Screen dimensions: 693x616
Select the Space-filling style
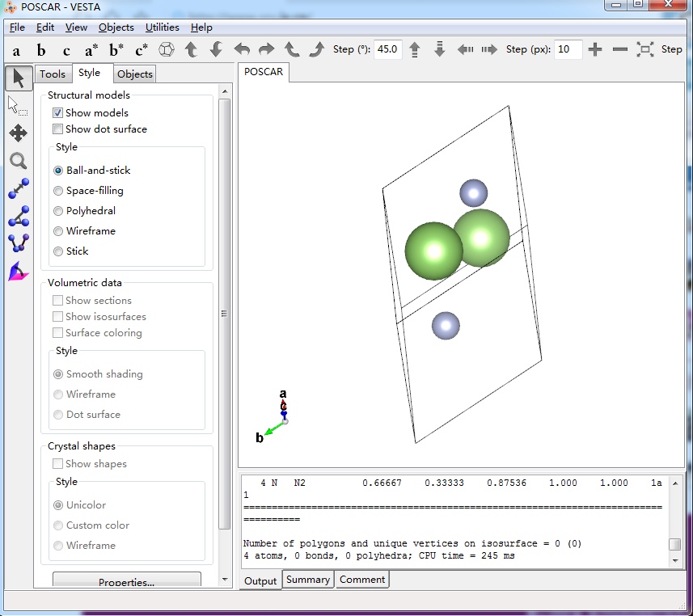58,191
